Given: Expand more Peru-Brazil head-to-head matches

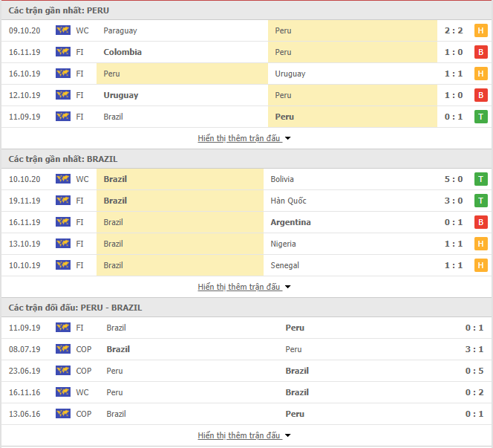Looking at the screenshot, I should pyautogui.click(x=244, y=435).
